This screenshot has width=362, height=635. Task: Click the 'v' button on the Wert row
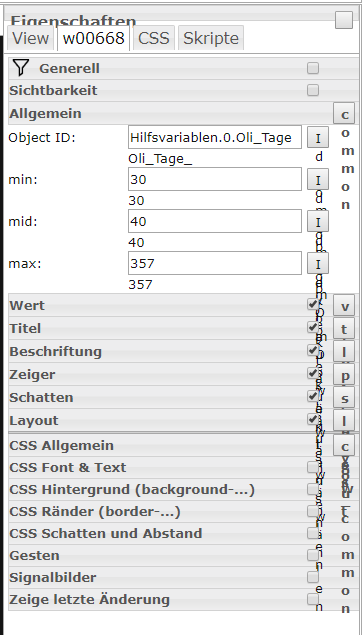[x=344, y=306]
